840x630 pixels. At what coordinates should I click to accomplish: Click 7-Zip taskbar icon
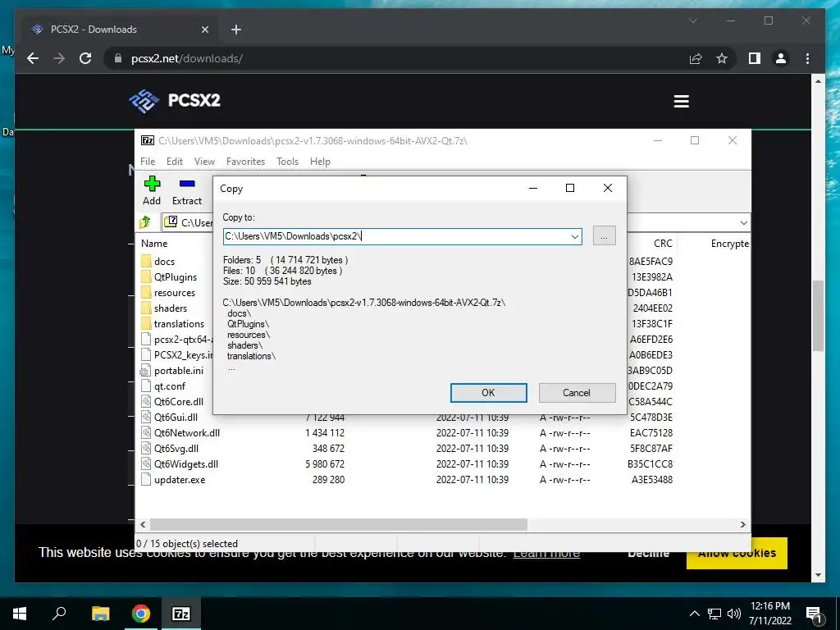[181, 614]
